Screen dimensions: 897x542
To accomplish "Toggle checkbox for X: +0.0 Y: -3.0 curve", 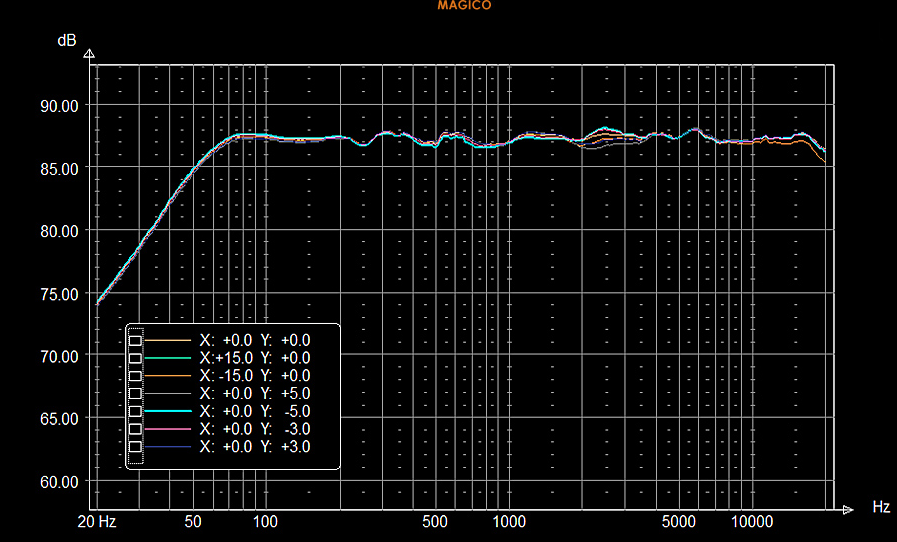I will coord(135,429).
